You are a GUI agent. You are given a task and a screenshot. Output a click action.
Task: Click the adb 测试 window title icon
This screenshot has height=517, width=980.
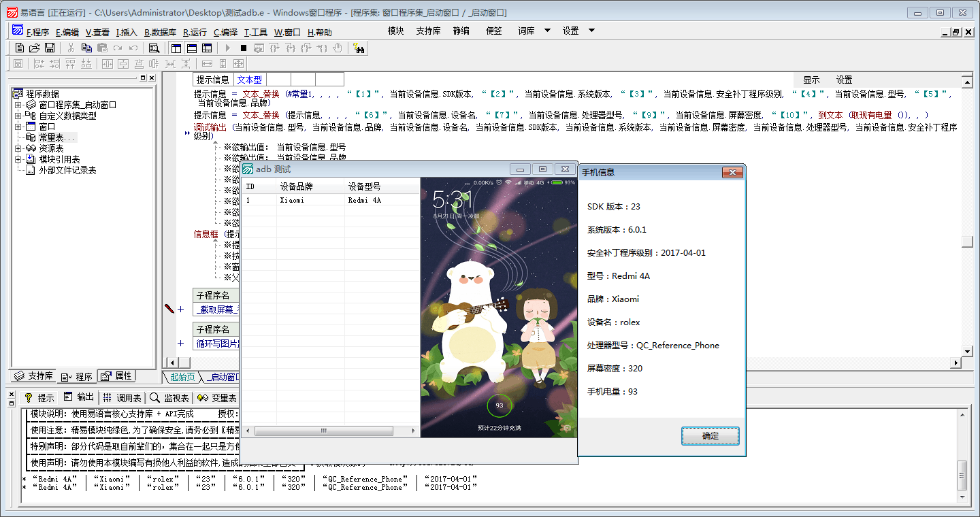coord(248,169)
